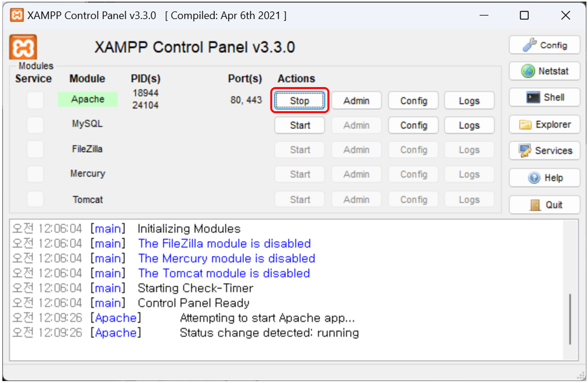Viewport: 588px width, 383px height.
Task: Click the log scrollbar thumb
Action: [570, 319]
